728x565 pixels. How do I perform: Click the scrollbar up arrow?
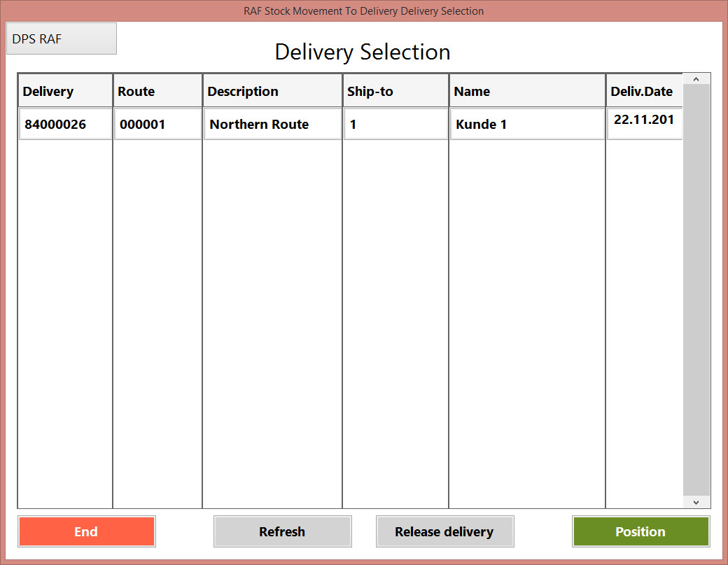click(x=696, y=79)
